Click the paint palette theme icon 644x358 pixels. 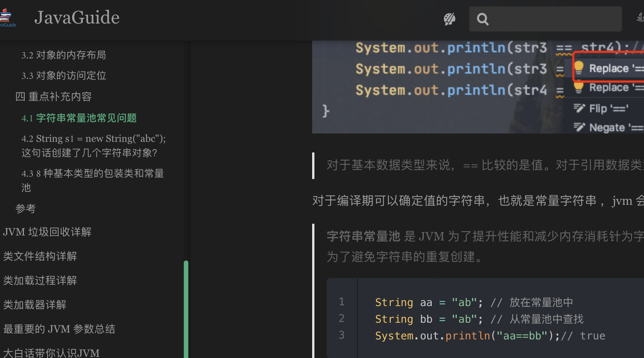[449, 19]
